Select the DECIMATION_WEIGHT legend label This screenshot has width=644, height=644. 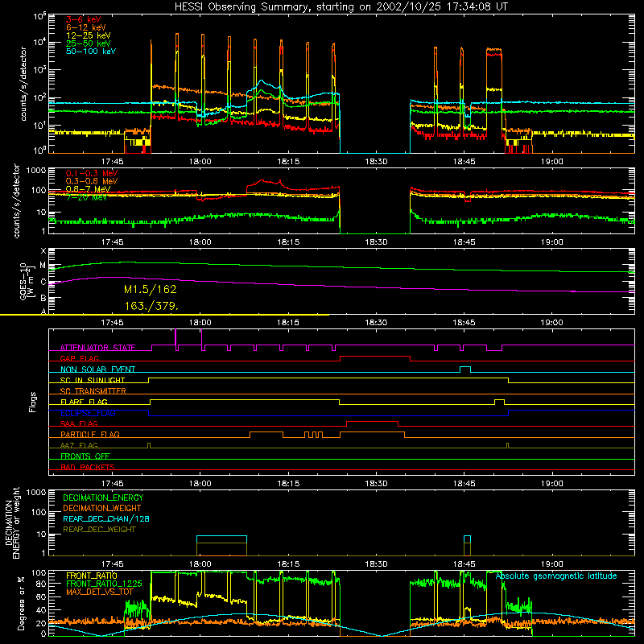pyautogui.click(x=102, y=509)
